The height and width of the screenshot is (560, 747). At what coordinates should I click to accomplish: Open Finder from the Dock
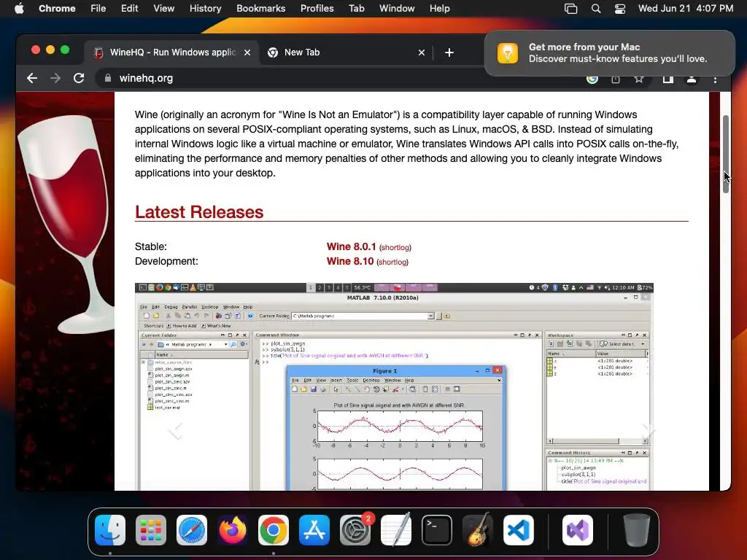(110, 530)
